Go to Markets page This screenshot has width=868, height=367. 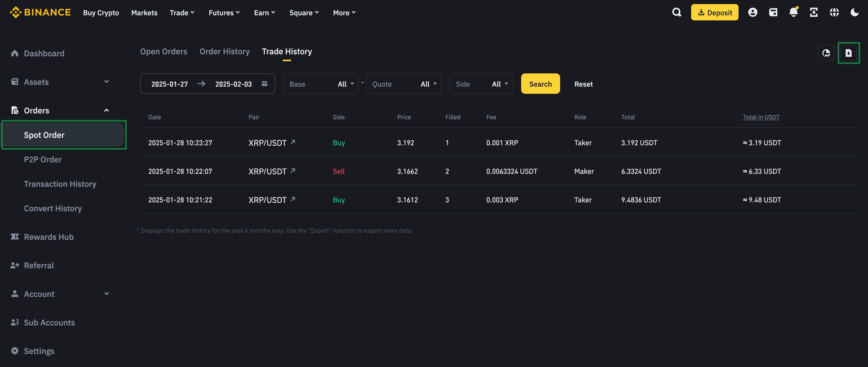coord(144,12)
